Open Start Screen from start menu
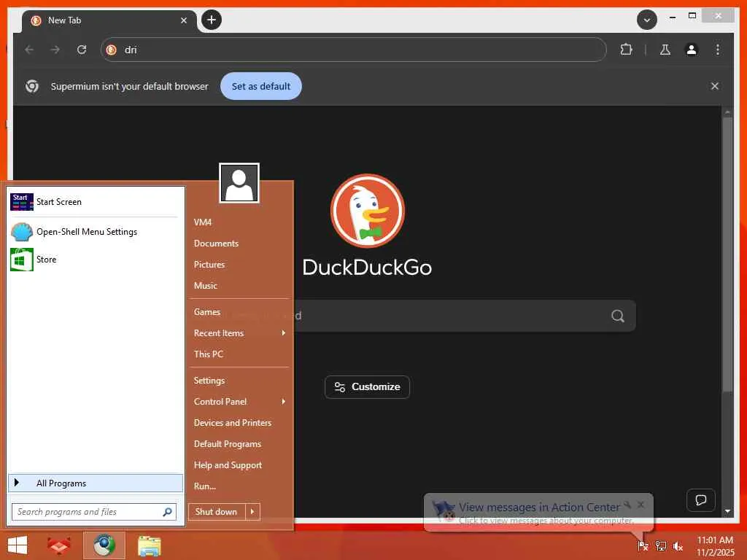This screenshot has width=747, height=560. point(95,202)
